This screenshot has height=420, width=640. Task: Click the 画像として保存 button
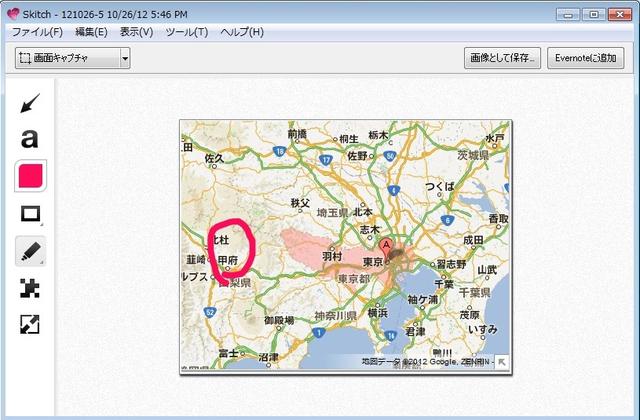(x=503, y=59)
